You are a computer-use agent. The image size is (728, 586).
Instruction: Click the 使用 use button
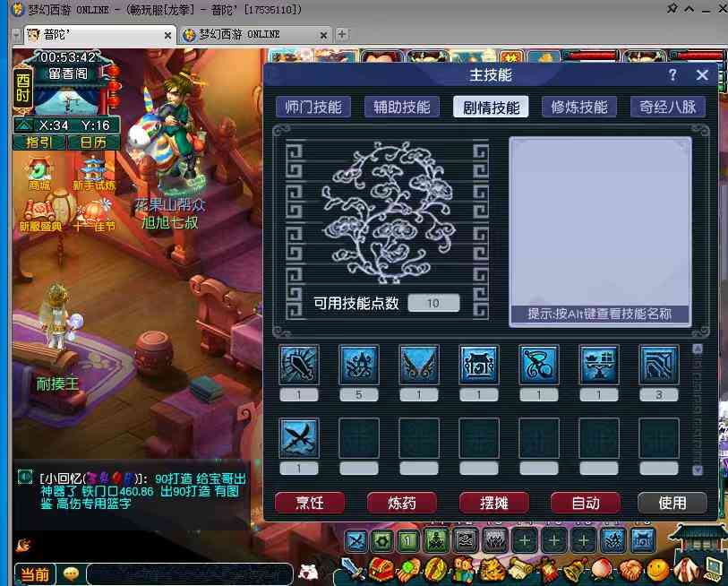(672, 503)
